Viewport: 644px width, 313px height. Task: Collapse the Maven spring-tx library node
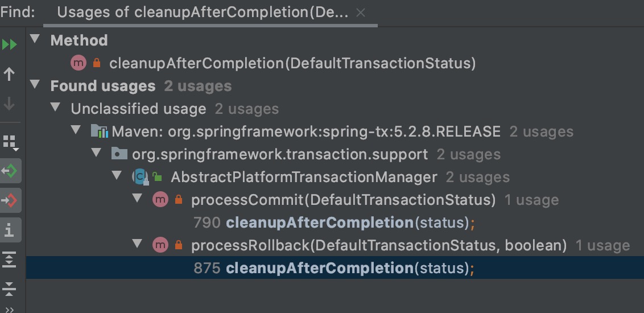[76, 130]
